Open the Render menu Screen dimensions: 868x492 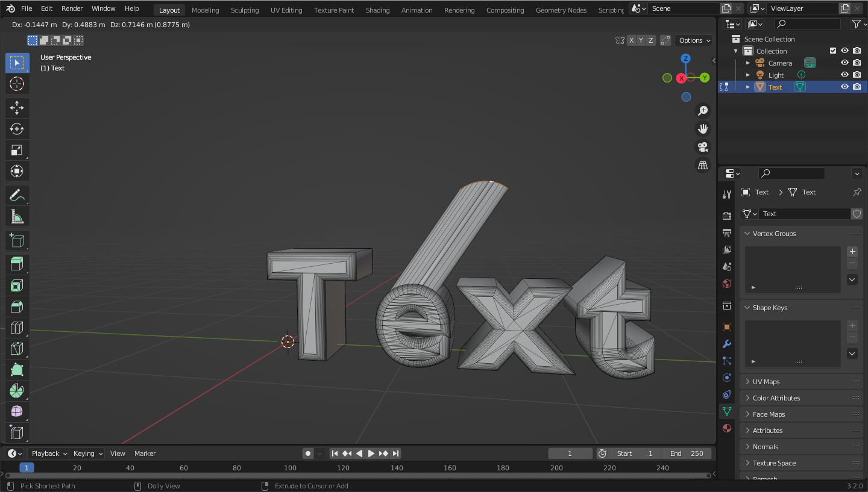coord(72,8)
